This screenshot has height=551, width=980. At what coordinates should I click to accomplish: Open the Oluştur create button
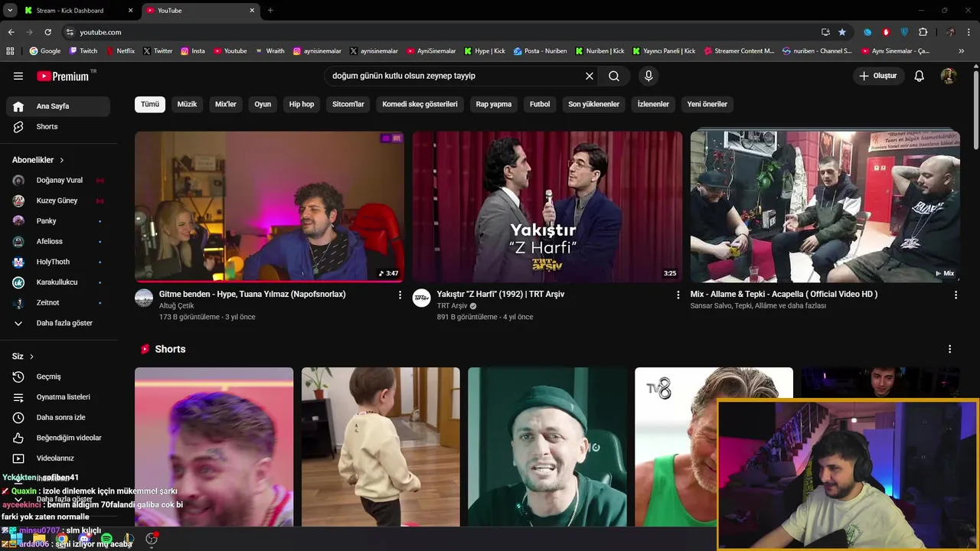[x=879, y=76]
